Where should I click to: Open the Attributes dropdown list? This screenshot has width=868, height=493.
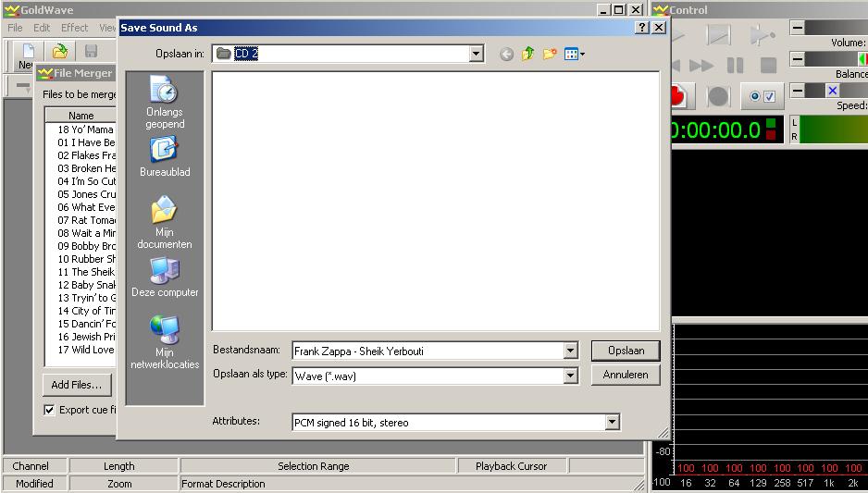tap(611, 423)
